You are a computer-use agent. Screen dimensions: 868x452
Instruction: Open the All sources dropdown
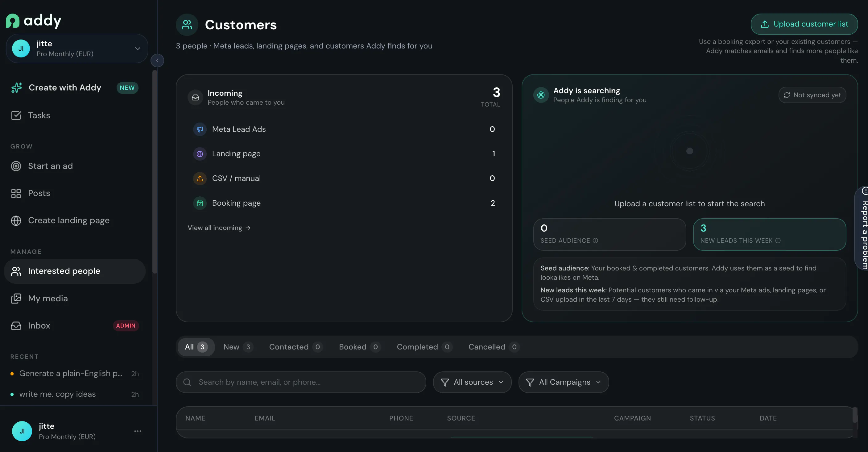(x=473, y=382)
